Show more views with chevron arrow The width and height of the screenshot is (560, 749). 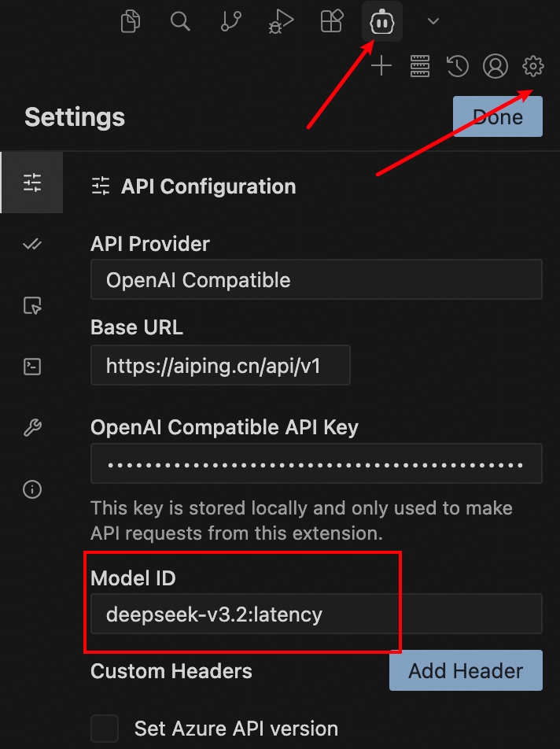point(433,22)
